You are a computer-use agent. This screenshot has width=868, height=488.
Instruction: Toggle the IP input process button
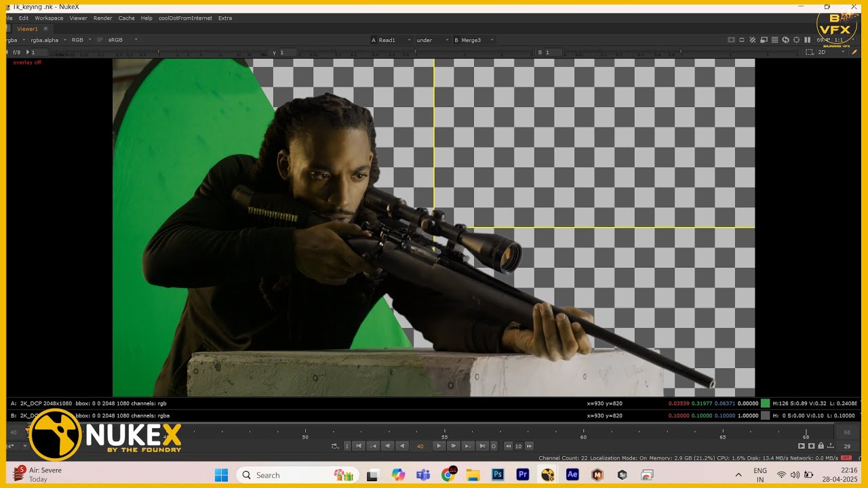(100, 40)
